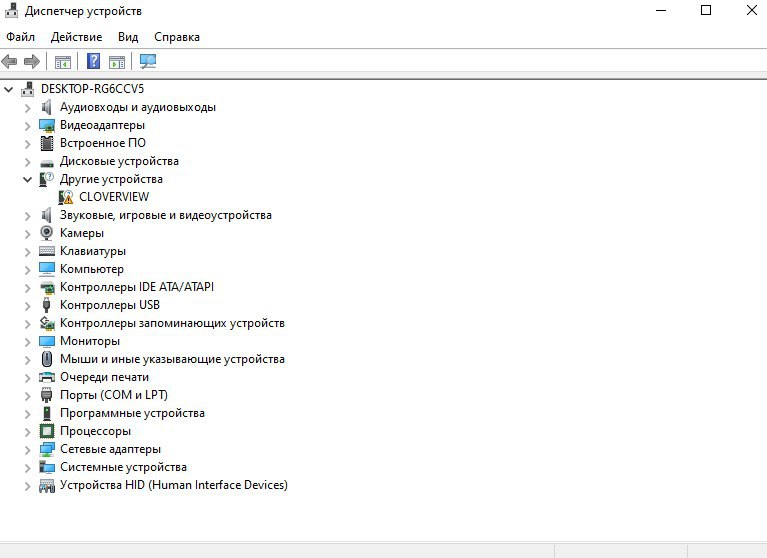Click the webcam icon beside Камеры
The image size is (767, 558).
(46, 233)
